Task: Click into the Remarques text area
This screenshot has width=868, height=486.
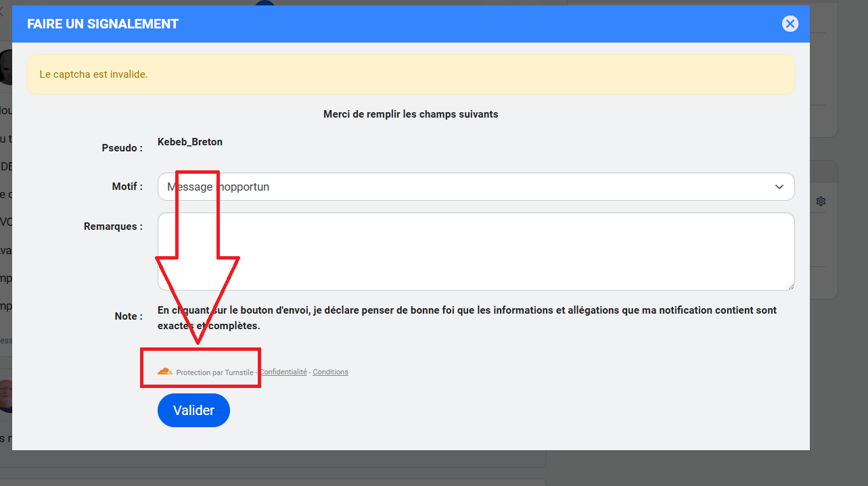Action: point(476,251)
